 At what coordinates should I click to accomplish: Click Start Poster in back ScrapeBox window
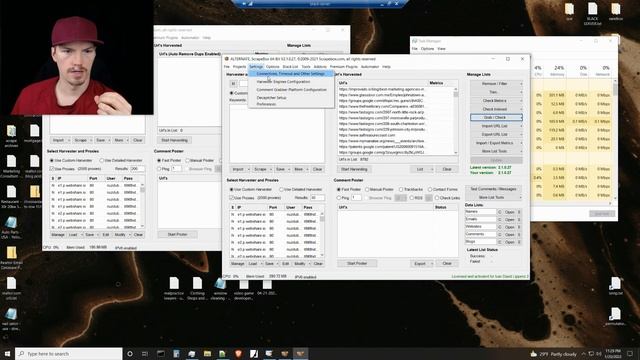tap(178, 235)
